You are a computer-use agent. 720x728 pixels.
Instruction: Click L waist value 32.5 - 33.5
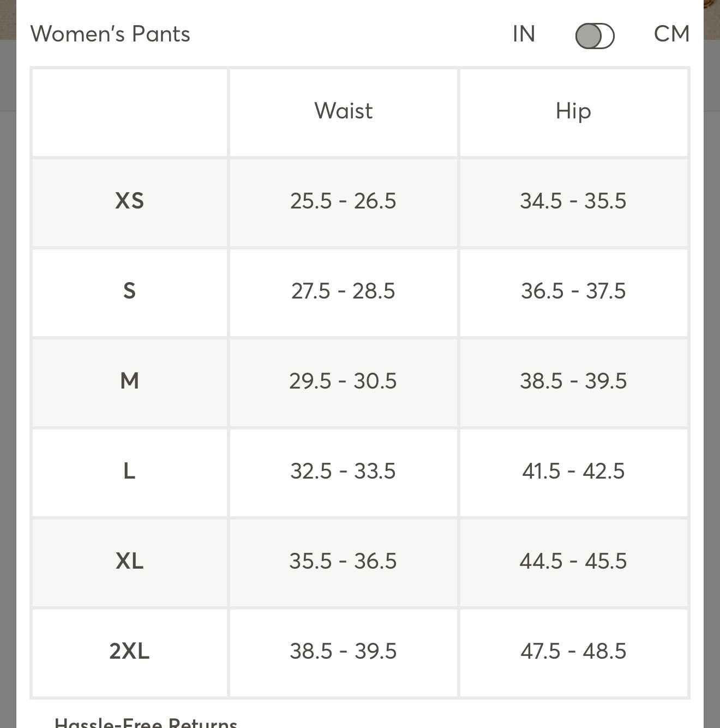click(343, 472)
